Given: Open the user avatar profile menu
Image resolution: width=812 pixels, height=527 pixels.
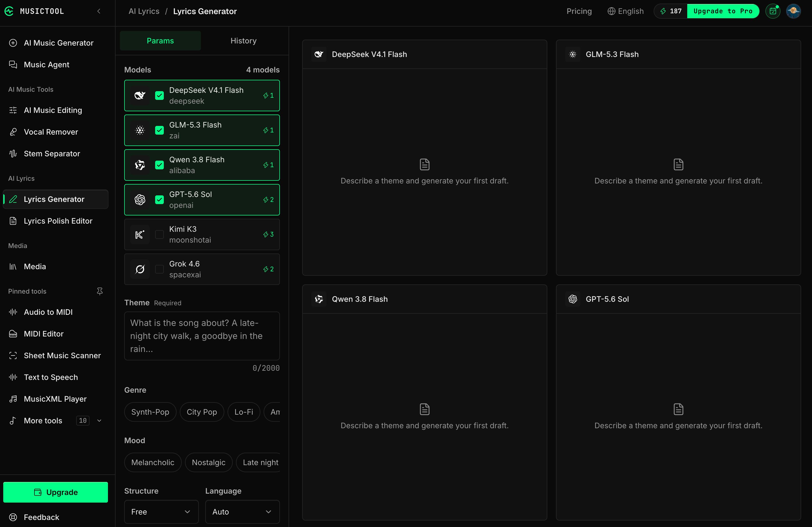Looking at the screenshot, I should pos(794,11).
